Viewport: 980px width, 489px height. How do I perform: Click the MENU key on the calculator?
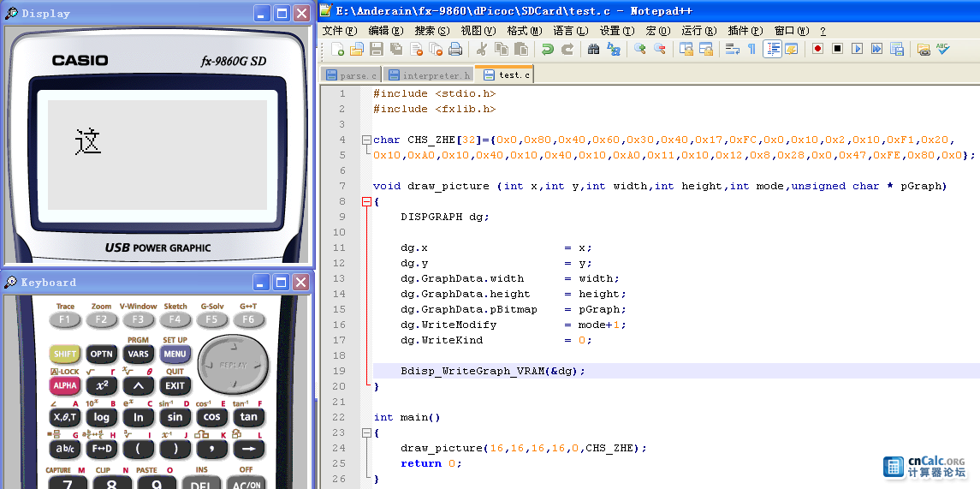coord(175,354)
